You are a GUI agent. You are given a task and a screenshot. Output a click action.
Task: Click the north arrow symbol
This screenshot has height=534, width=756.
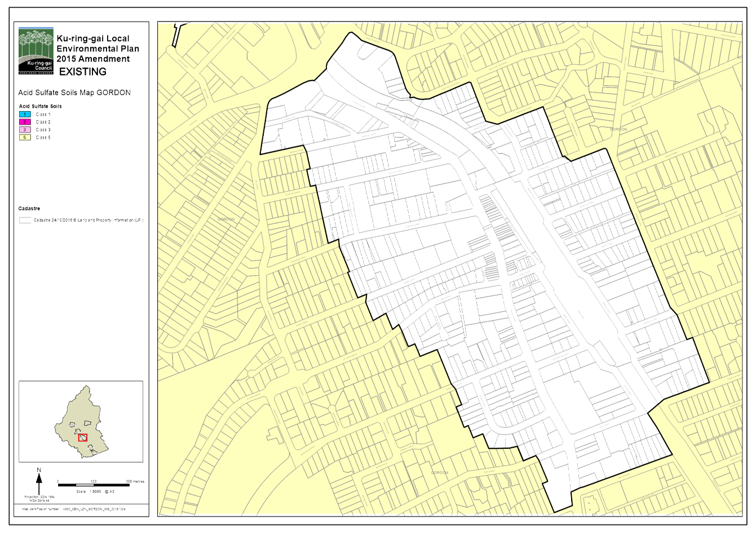pos(39,484)
